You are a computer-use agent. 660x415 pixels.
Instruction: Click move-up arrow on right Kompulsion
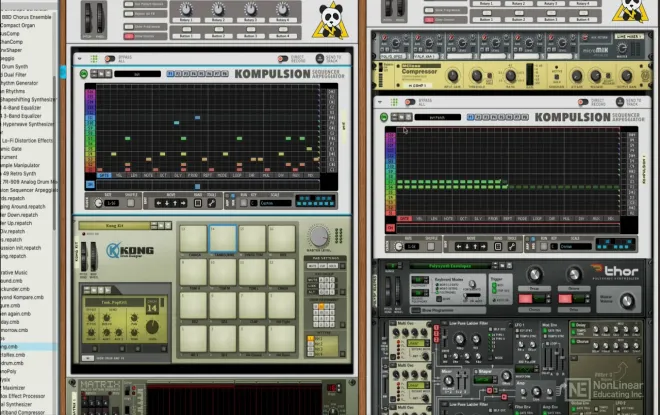click(475, 247)
